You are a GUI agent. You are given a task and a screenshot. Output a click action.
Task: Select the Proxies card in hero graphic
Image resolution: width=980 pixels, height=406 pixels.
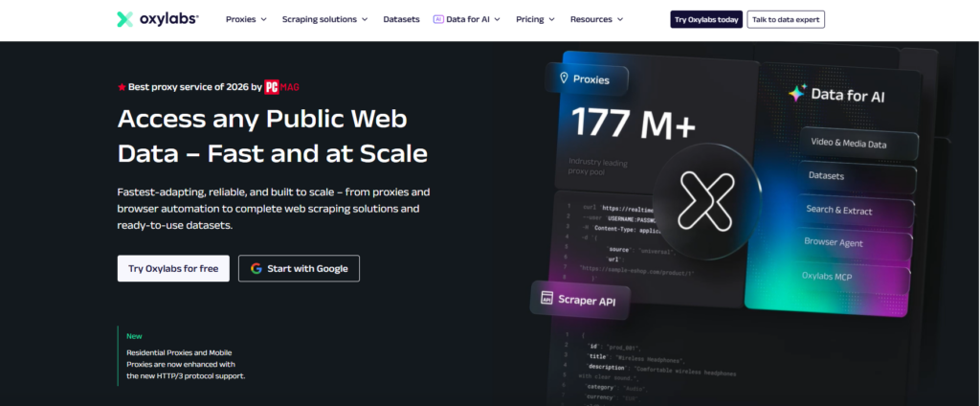(586, 79)
